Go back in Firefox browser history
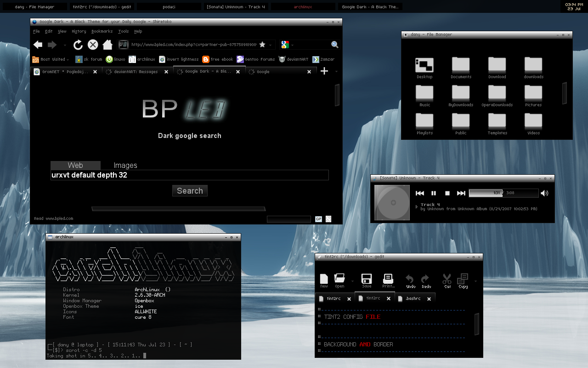 coord(38,45)
